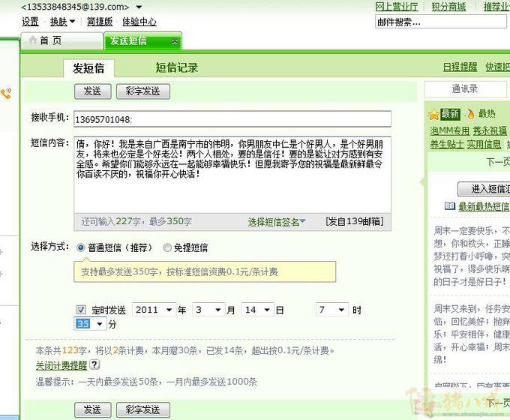The width and height of the screenshot is (510, 420).
Task: Click the 进入短信汇 button
Action: 484,189
